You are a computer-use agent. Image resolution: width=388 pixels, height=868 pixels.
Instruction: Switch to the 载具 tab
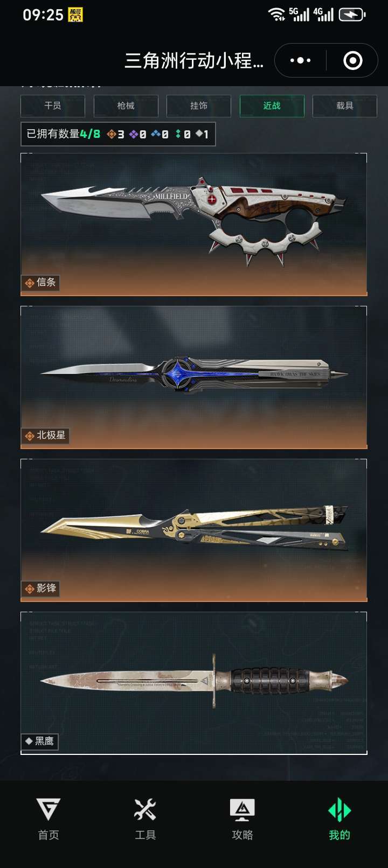pyautogui.click(x=345, y=106)
